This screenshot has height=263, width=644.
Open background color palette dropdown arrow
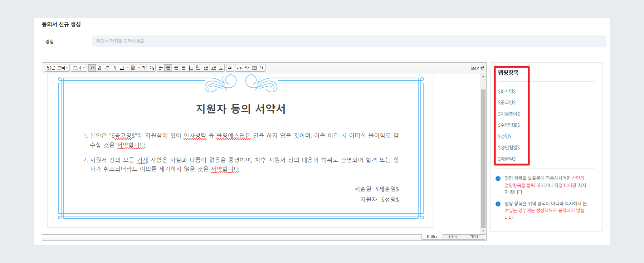pos(138,68)
